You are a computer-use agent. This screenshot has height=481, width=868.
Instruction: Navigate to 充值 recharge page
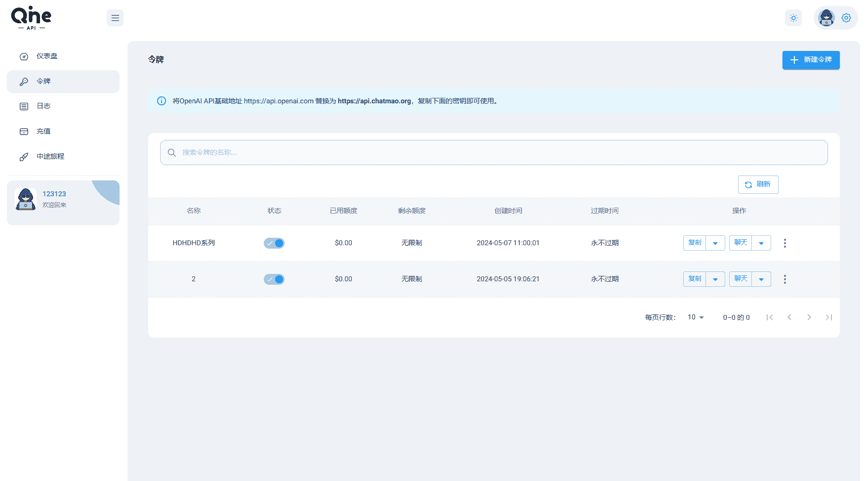click(43, 131)
